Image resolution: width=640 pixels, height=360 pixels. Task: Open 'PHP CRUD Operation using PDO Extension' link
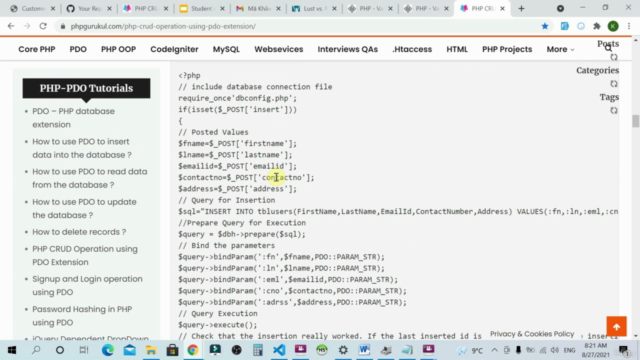pyautogui.click(x=85, y=256)
